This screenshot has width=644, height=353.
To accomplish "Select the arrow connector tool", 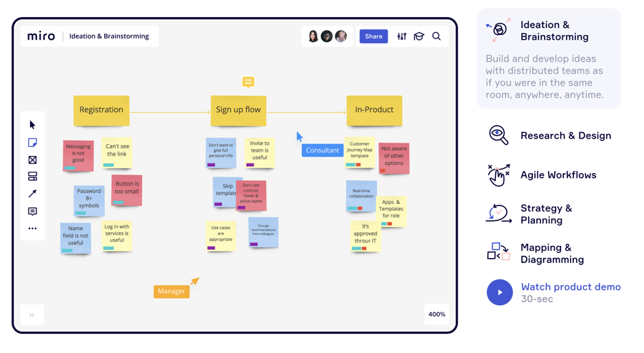I will [32, 194].
